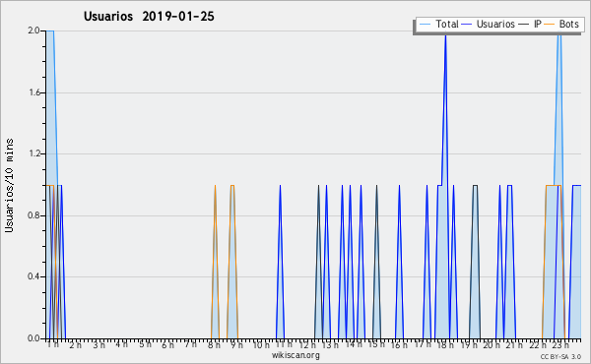This screenshot has height=364, width=591.
Task: Open the wikiscan.org credit text
Action: [295, 355]
